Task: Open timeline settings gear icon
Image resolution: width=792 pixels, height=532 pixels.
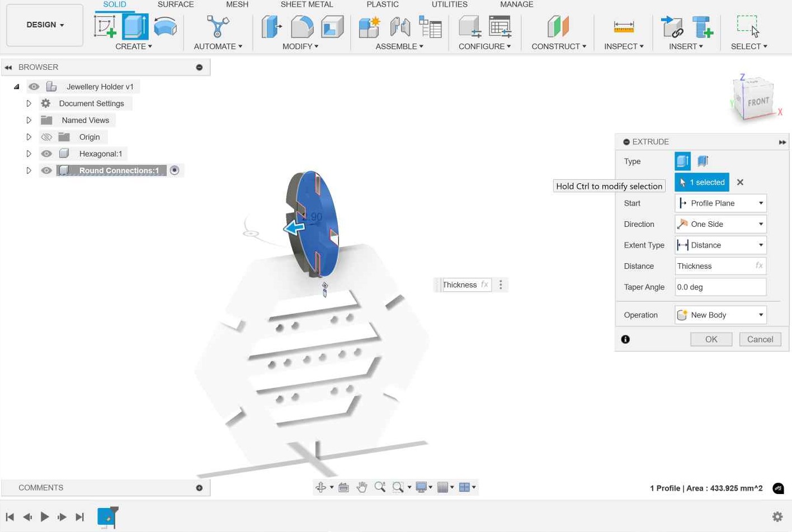Action: tap(777, 516)
